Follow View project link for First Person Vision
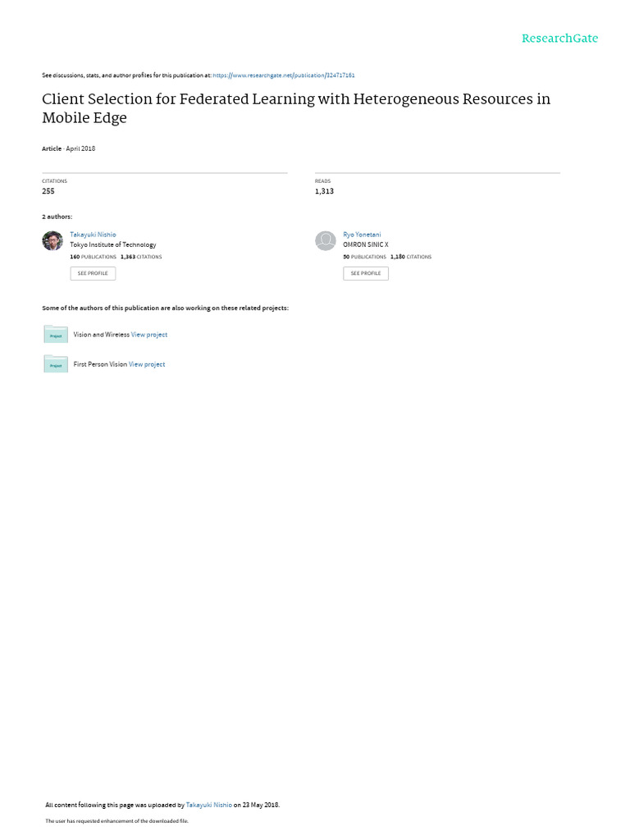The height and width of the screenshot is (840, 630). [x=147, y=364]
